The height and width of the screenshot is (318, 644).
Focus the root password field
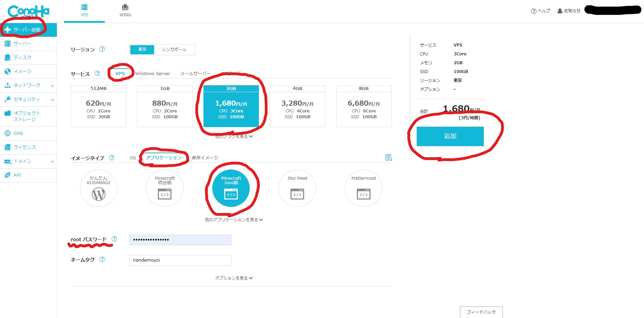tap(180, 240)
